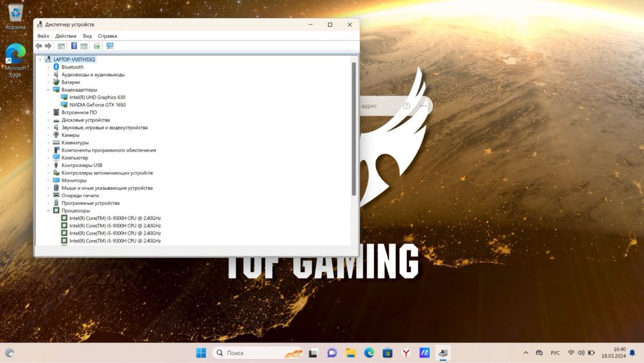Click the Батареи battery icon

pos(56,83)
